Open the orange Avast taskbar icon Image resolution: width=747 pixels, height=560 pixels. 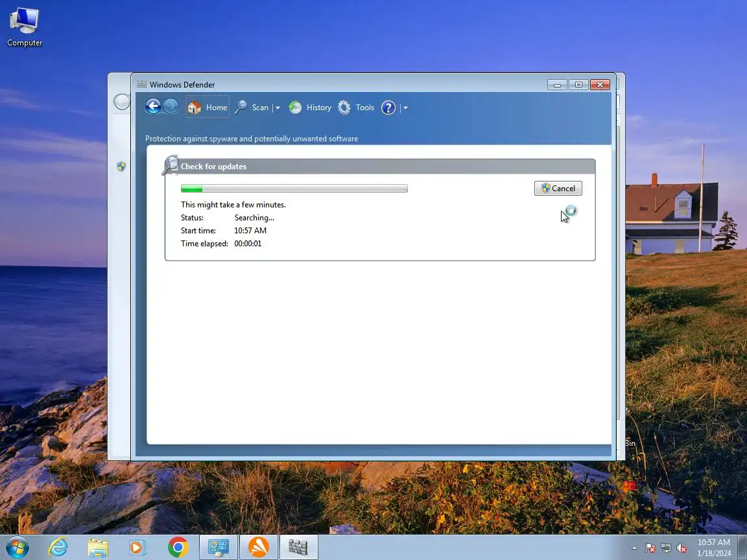258,547
